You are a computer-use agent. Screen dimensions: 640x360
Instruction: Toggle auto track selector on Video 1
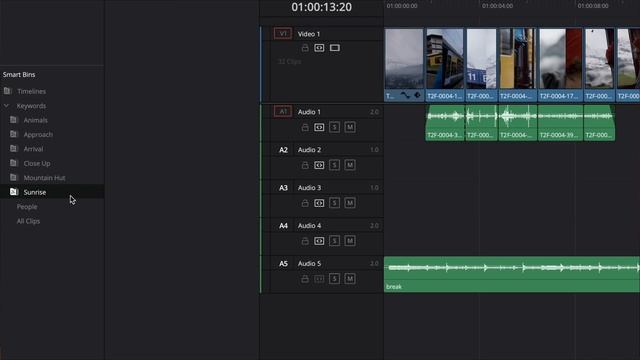319,48
